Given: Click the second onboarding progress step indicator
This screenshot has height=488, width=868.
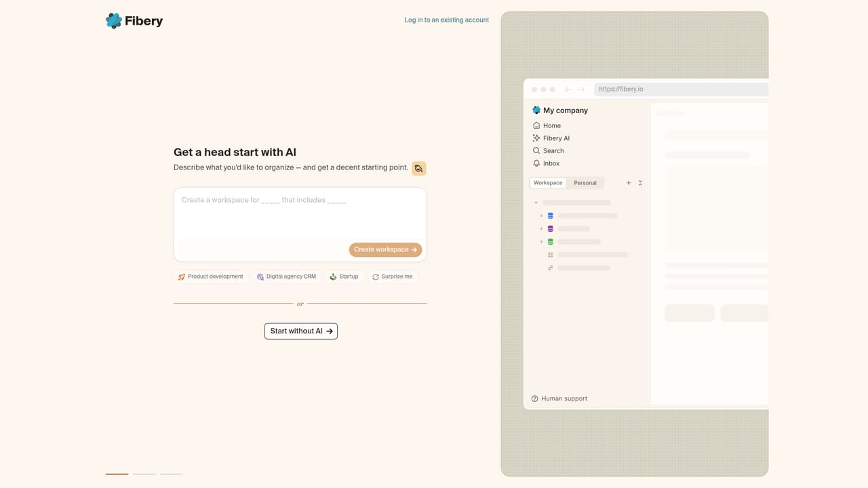Looking at the screenshot, I should pyautogui.click(x=144, y=474).
